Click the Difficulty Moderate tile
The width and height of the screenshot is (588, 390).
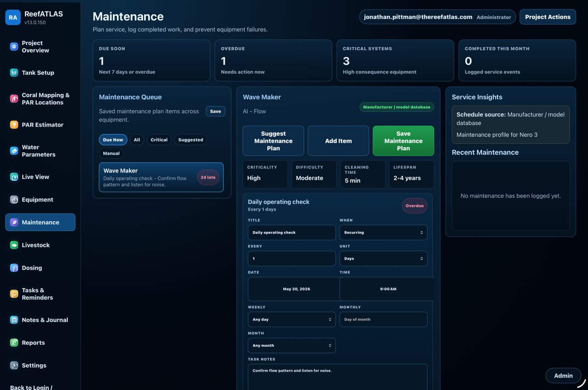tap(314, 174)
